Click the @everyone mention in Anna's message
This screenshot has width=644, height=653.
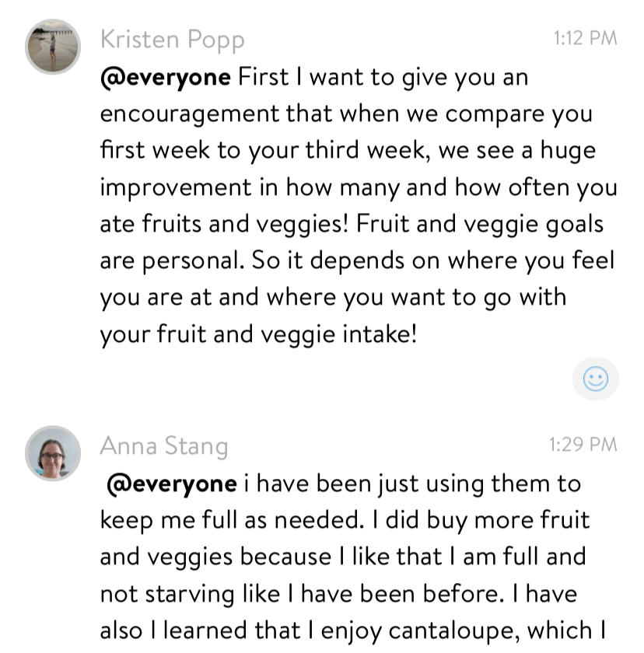[x=171, y=484]
